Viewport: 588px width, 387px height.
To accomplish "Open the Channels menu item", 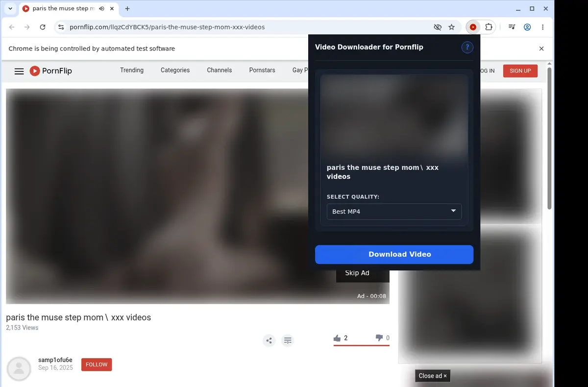I will [220, 70].
